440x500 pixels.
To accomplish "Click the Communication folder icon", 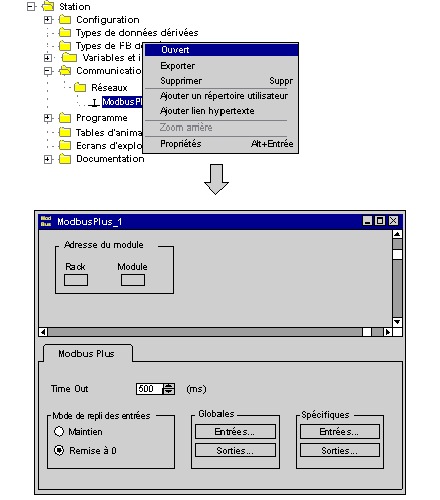I will [x=65, y=71].
